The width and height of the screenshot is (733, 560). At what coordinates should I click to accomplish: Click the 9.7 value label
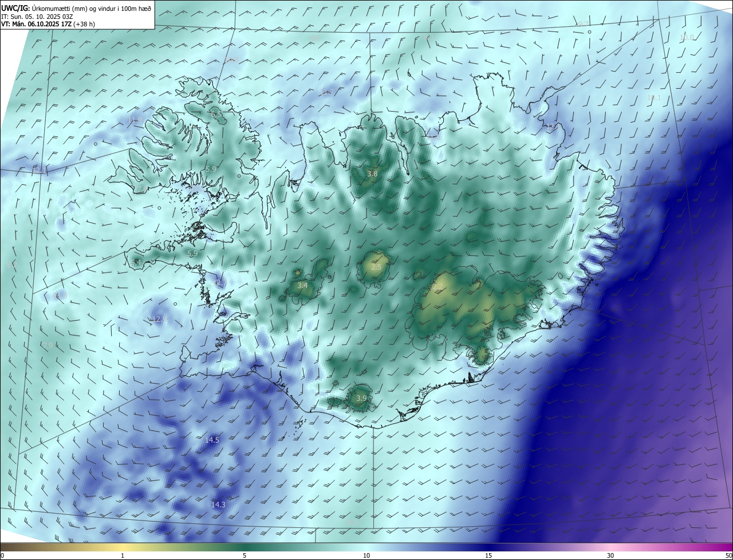coord(584,24)
